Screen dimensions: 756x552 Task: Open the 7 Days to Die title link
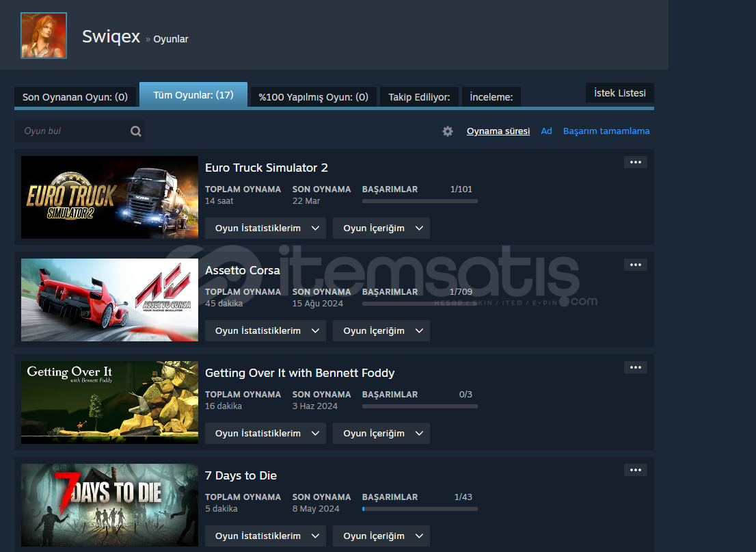[241, 476]
